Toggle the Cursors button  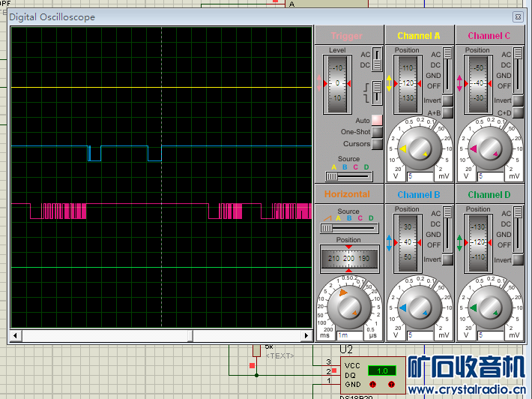pyautogui.click(x=377, y=144)
